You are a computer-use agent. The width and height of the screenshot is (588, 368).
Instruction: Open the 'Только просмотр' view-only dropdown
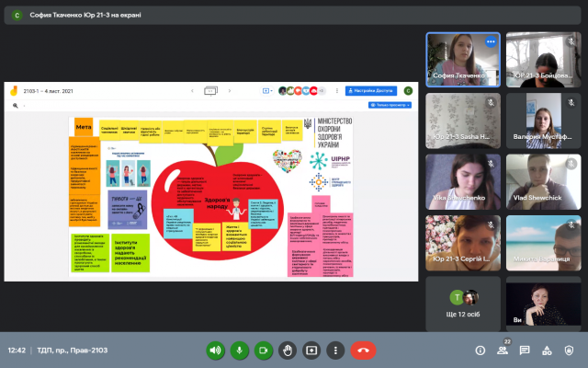[390, 105]
